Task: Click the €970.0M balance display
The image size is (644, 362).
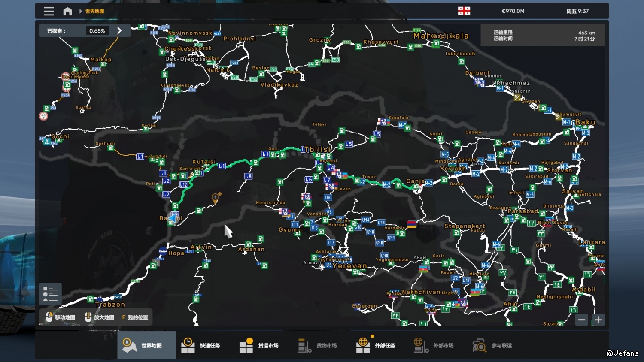Action: (x=513, y=11)
